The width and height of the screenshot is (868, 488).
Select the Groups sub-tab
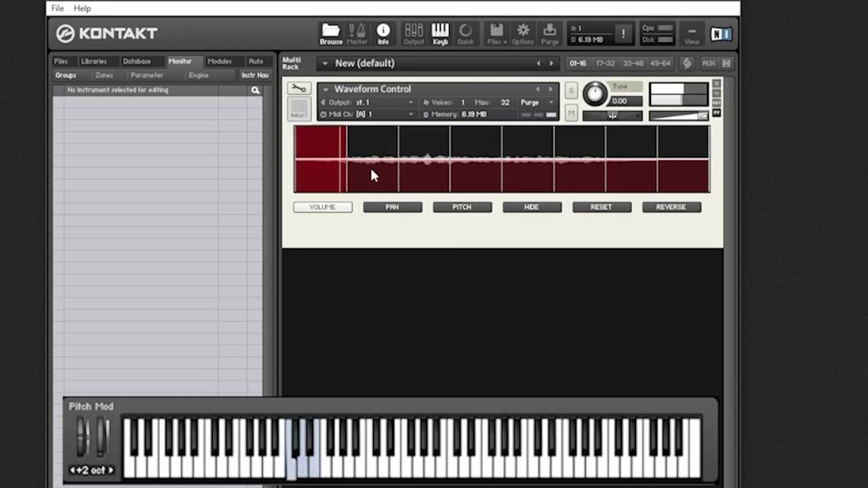click(x=66, y=75)
